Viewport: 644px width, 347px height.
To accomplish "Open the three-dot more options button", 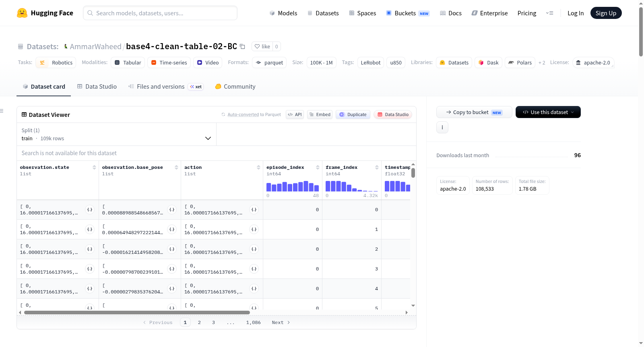I will pyautogui.click(x=442, y=127).
